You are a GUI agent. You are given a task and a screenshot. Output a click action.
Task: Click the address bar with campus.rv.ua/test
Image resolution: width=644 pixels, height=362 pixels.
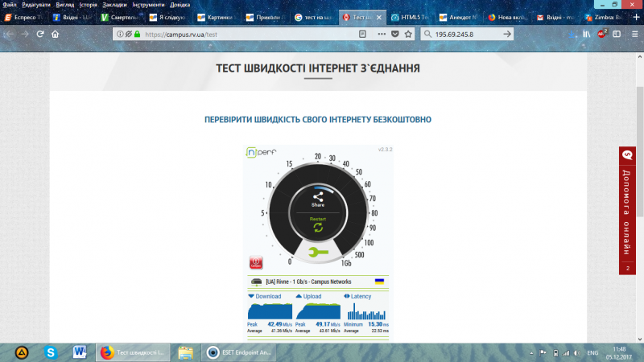242,35
